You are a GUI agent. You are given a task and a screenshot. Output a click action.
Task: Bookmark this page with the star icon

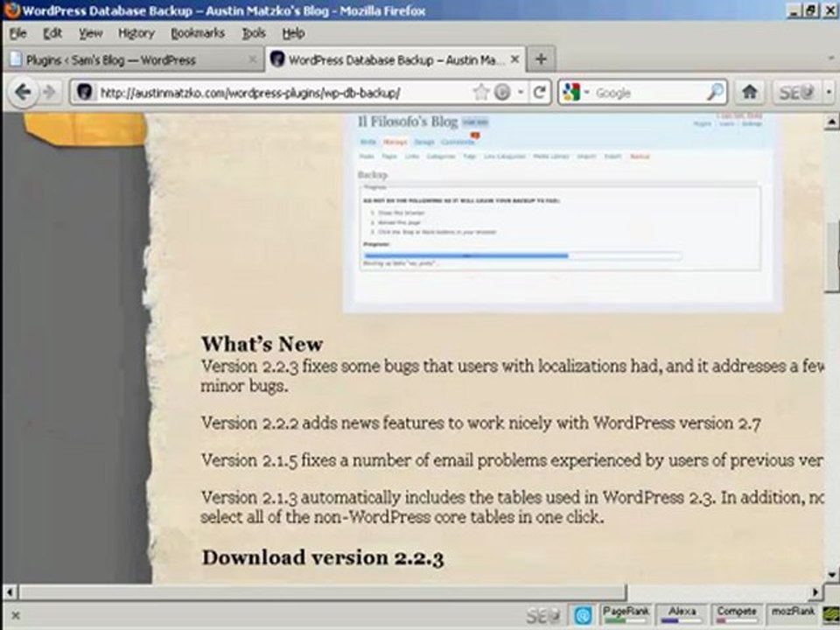[x=481, y=93]
